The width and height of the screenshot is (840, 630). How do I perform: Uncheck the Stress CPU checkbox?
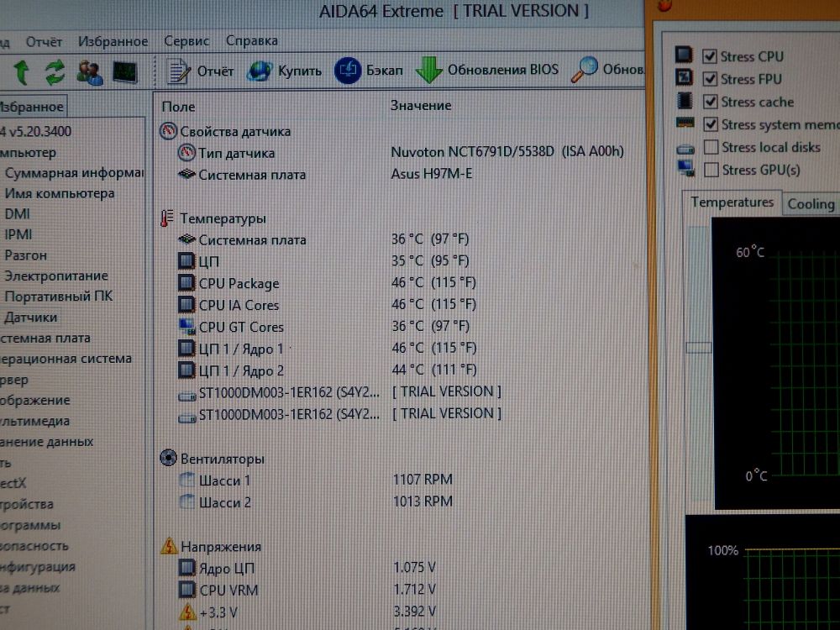point(710,56)
